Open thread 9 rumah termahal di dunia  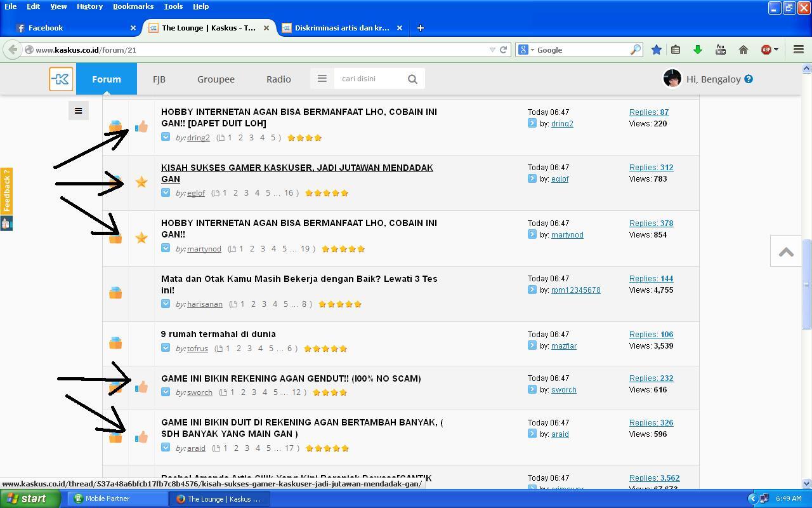click(218, 334)
